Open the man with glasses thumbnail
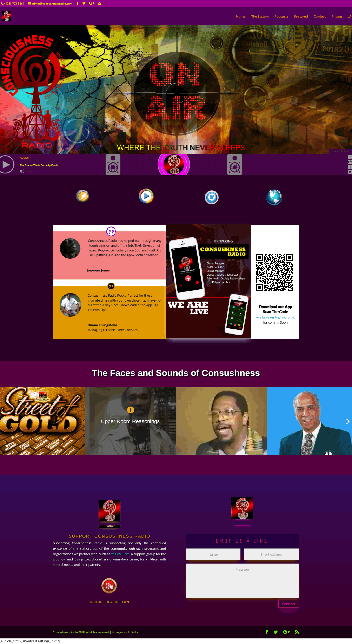 pyautogui.click(x=221, y=421)
